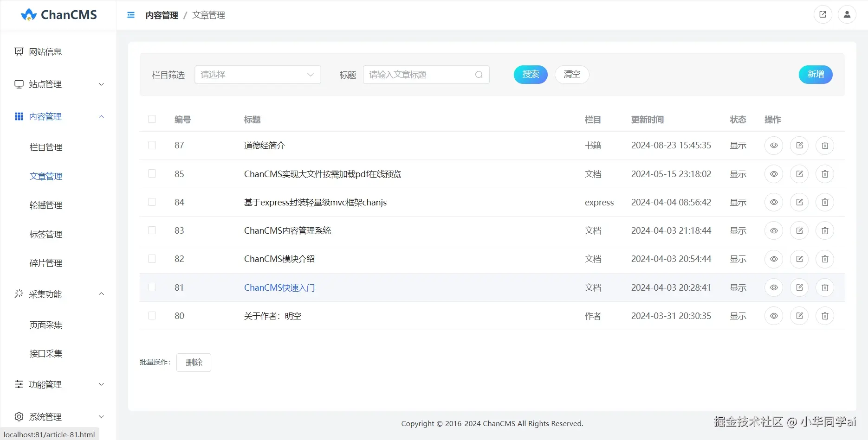The width and height of the screenshot is (868, 440).
Task: Expand the 站点管理 sidebar menu
Action: (58, 84)
